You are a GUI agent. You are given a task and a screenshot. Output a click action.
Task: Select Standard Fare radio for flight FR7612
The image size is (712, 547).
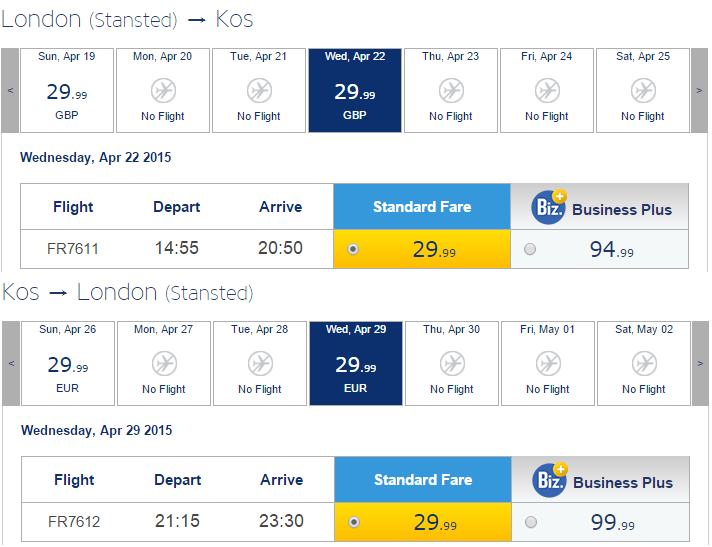[354, 522]
